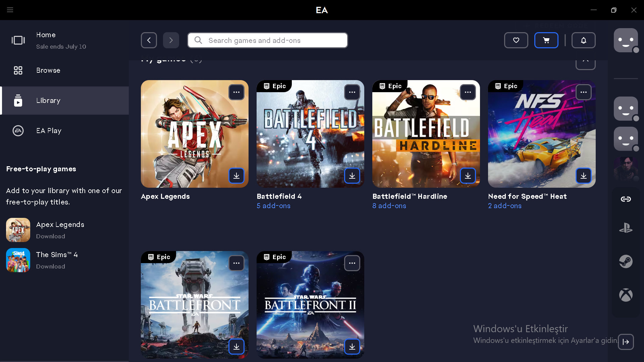Open more options for Battlefield Hardline

click(468, 92)
